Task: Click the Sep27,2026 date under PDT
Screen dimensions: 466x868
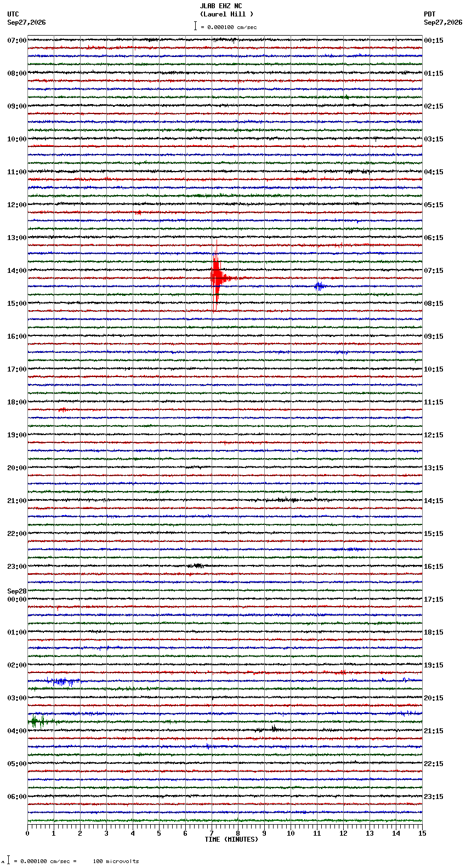Action: (x=443, y=22)
